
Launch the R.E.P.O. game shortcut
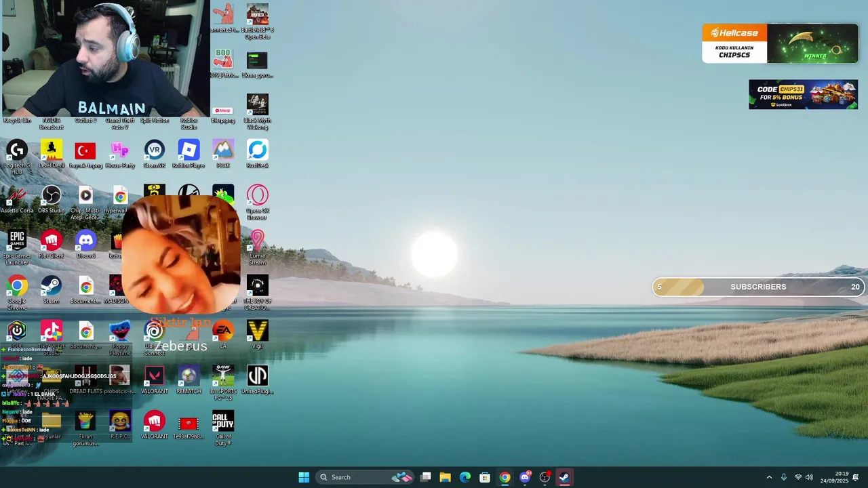click(120, 425)
